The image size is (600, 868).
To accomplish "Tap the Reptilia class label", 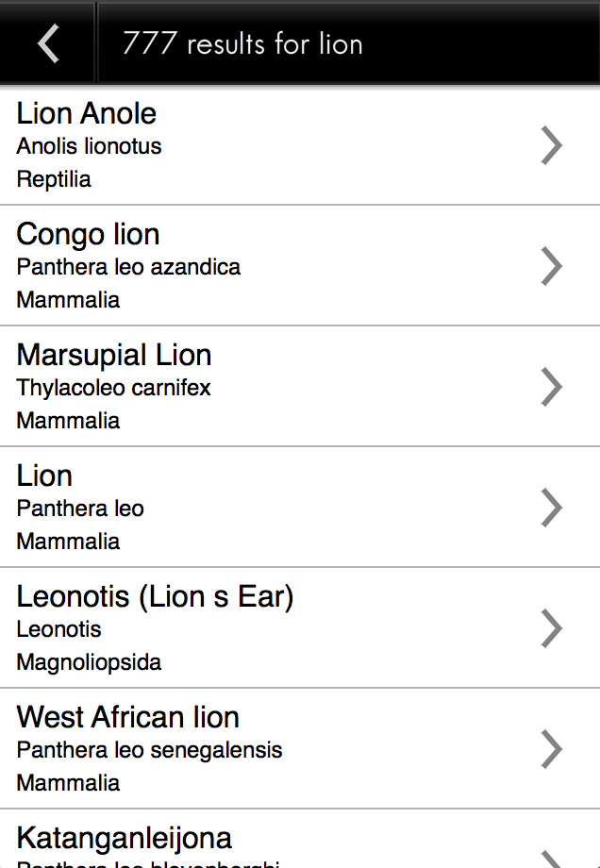I will (54, 179).
